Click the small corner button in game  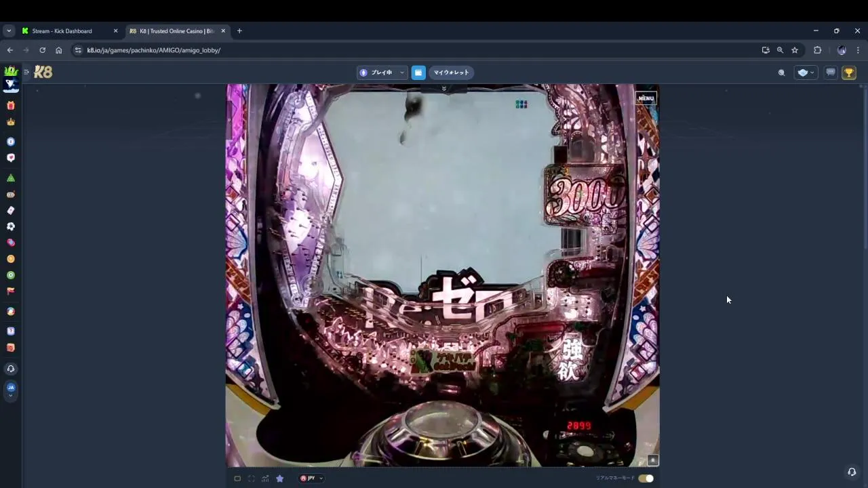pyautogui.click(x=652, y=460)
